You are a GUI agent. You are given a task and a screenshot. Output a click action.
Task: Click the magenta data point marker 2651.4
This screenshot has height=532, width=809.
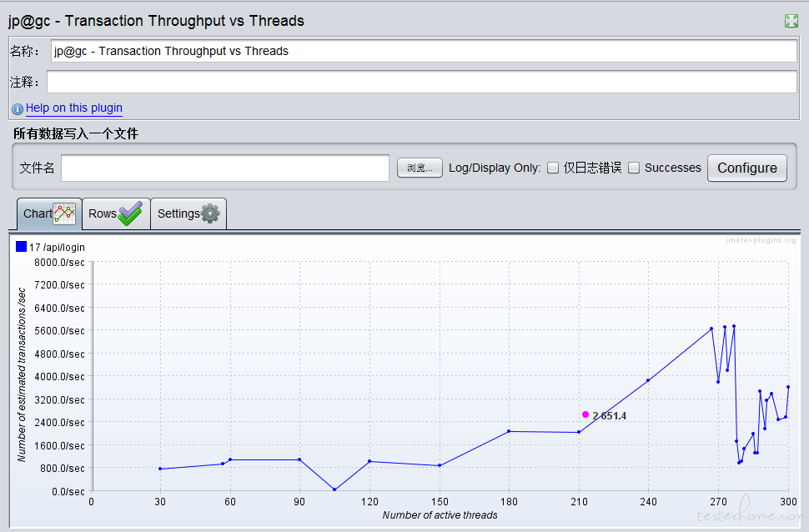(x=585, y=414)
